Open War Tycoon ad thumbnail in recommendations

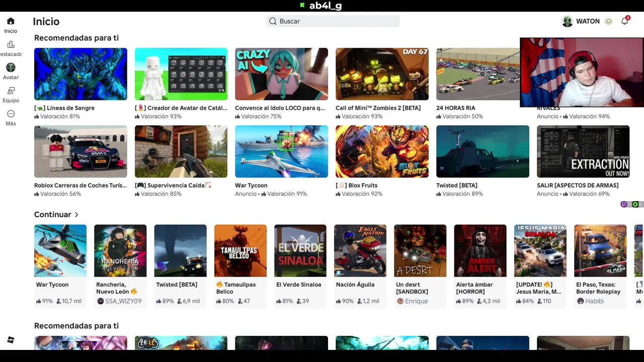(x=281, y=151)
